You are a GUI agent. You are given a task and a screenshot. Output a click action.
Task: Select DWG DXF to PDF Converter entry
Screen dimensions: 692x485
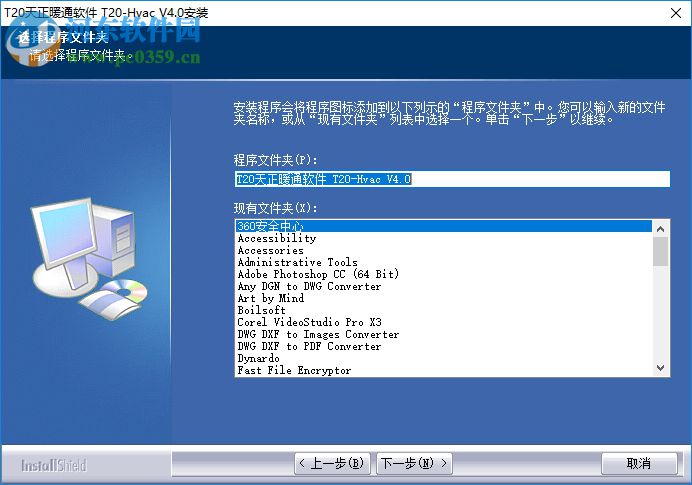click(444, 346)
